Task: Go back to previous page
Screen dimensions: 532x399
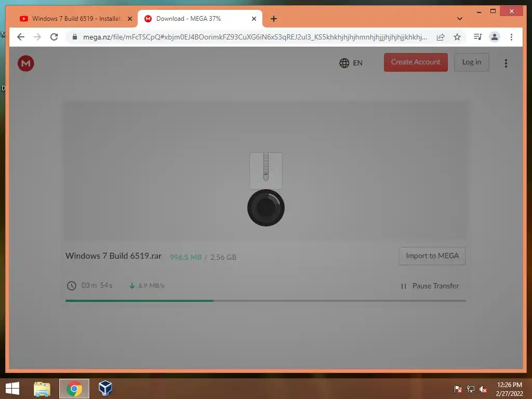Action: (21, 37)
